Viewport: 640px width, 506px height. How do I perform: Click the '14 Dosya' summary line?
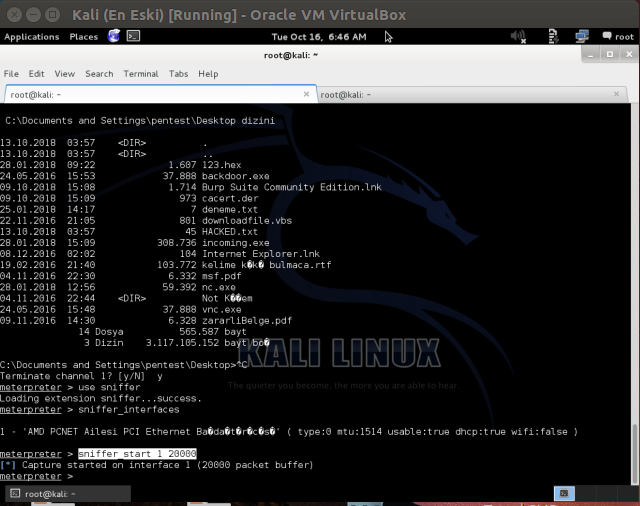click(x=162, y=331)
